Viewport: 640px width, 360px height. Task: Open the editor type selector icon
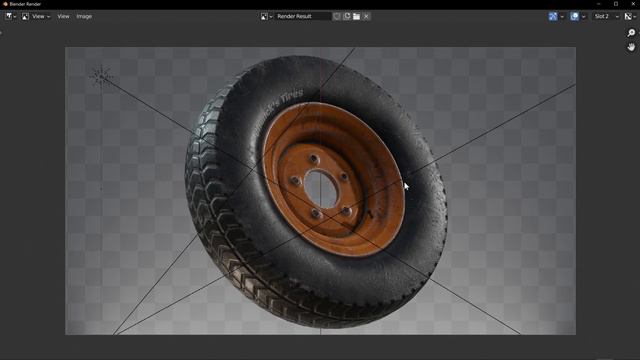pos(11,16)
